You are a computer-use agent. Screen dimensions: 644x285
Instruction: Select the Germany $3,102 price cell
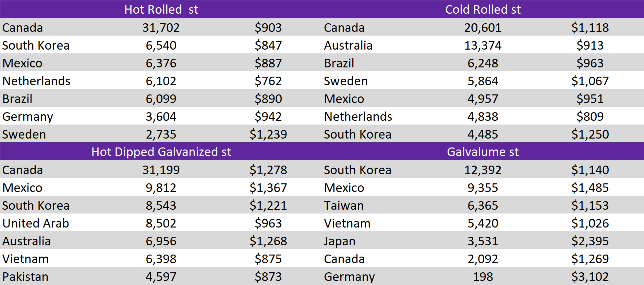point(590,276)
